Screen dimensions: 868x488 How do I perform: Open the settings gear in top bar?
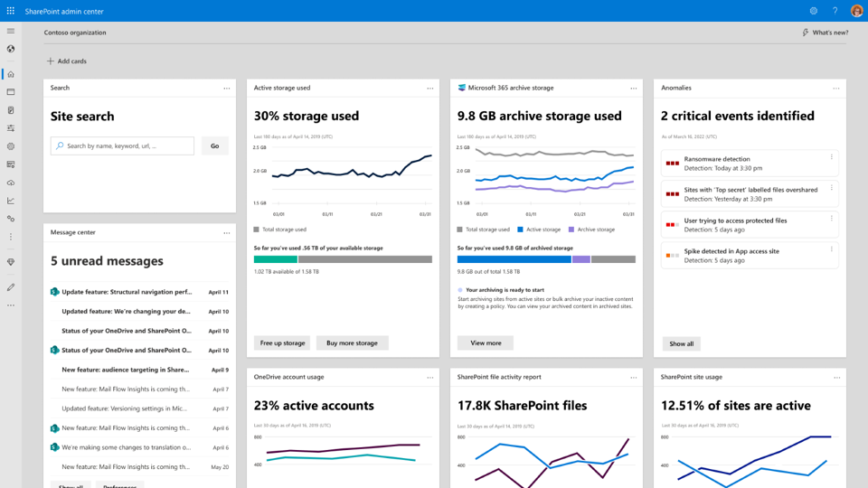[814, 11]
